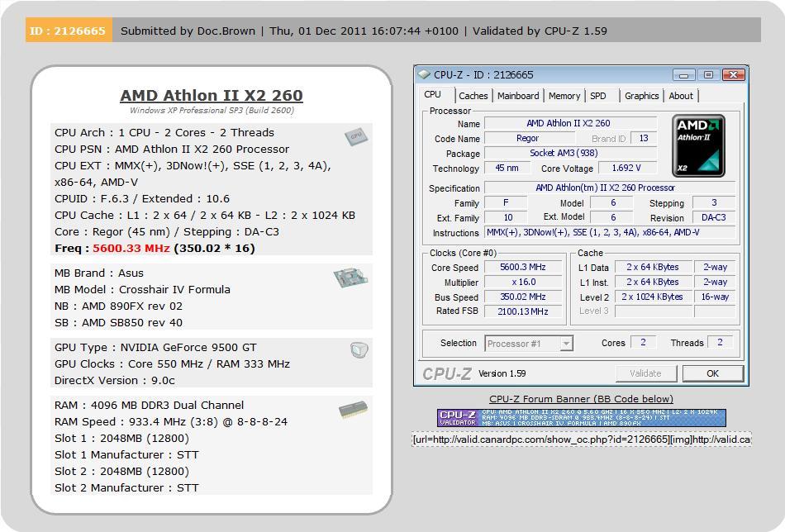This screenshot has height=532, width=785.
Task: Click the Validate button
Action: click(646, 373)
